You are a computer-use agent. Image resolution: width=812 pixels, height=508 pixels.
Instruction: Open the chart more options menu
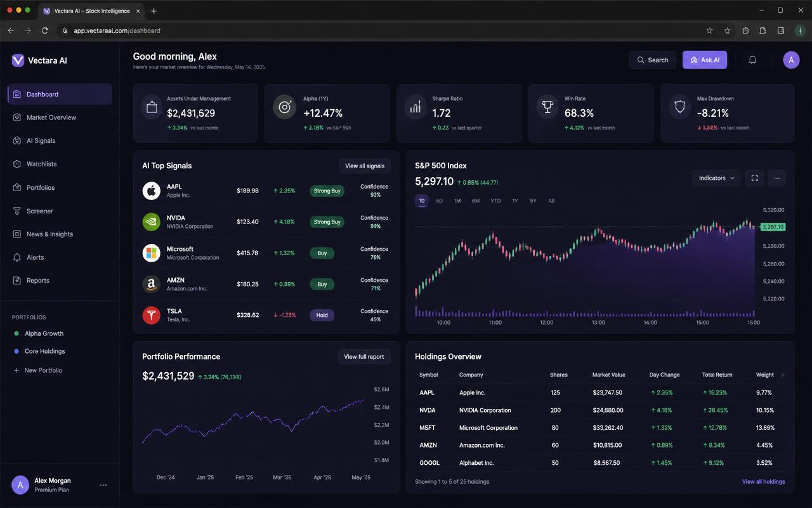(x=777, y=178)
